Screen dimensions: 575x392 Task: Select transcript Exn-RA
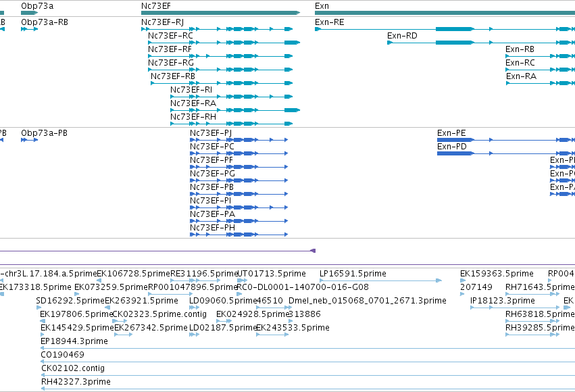[x=521, y=76]
